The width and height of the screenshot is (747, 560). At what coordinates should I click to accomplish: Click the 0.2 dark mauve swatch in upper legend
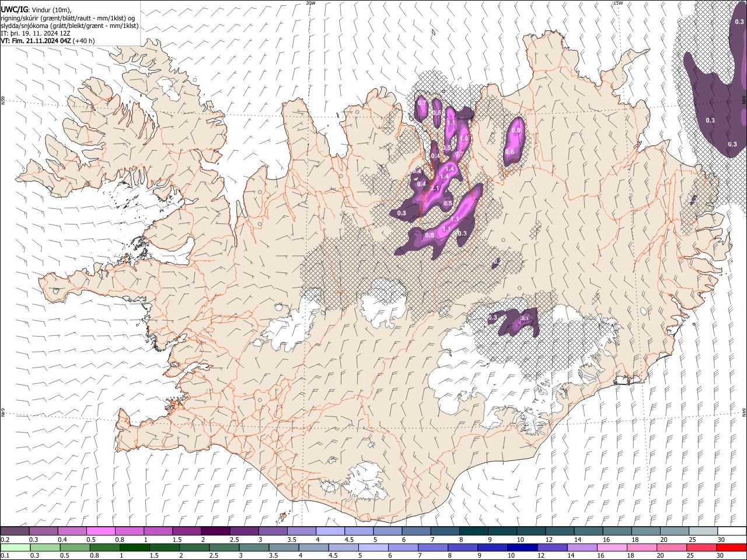click(15, 531)
